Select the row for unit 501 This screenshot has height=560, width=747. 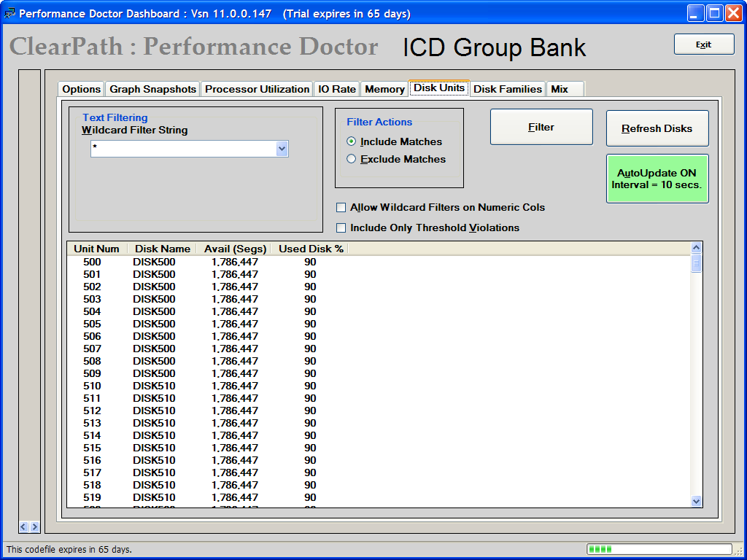pyautogui.click(x=379, y=274)
